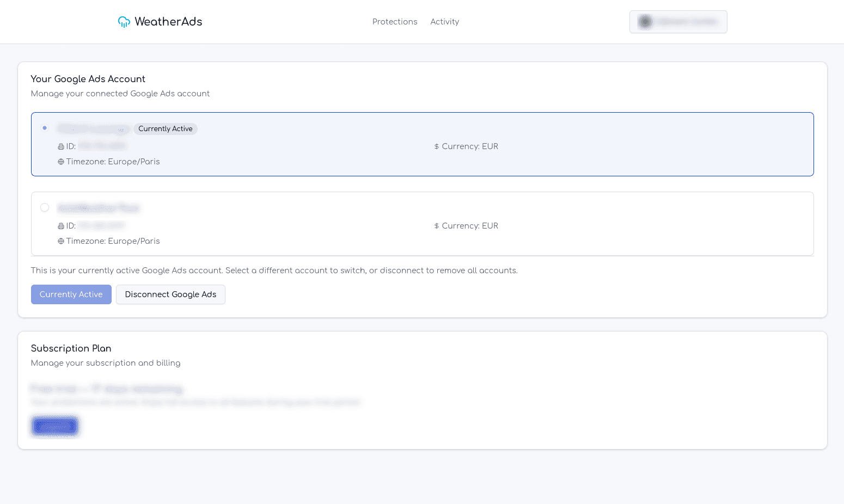This screenshot has width=844, height=504.
Task: Click the globe icon beside Timezone Europe/Paris
Action: click(60, 161)
